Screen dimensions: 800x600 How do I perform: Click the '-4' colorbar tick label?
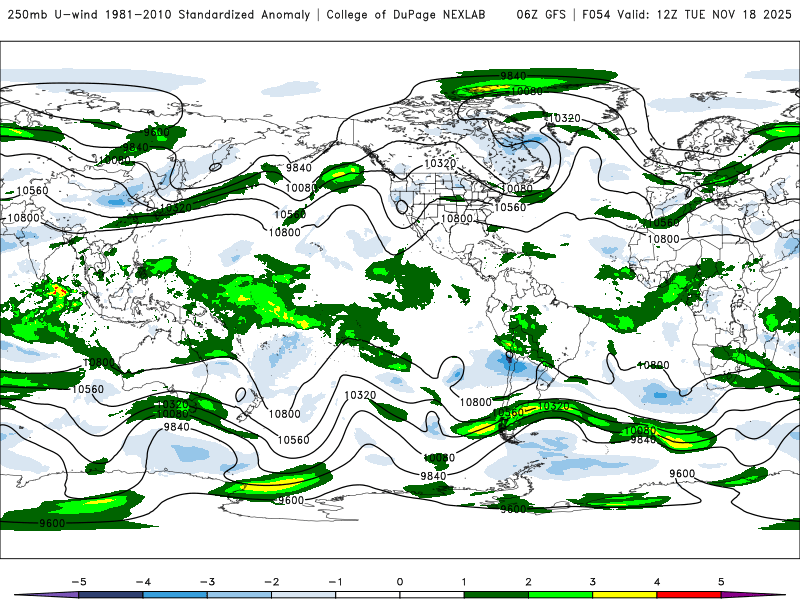[143, 582]
